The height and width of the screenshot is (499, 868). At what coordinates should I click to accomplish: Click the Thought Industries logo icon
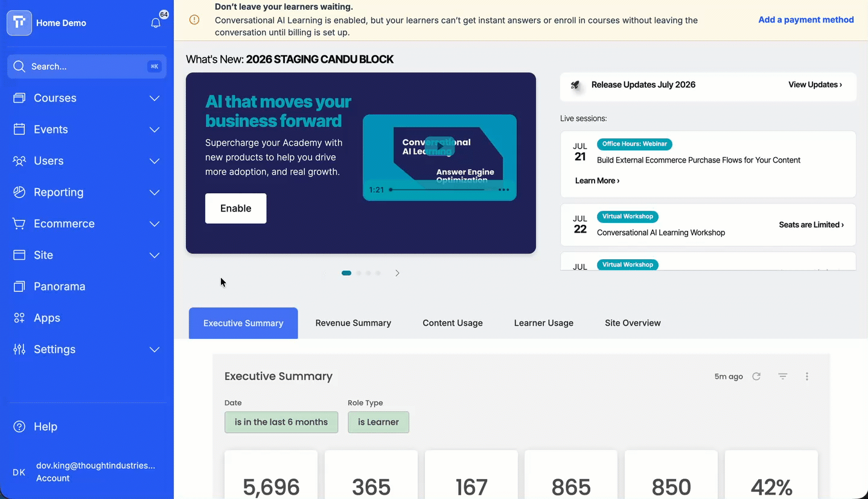[19, 23]
